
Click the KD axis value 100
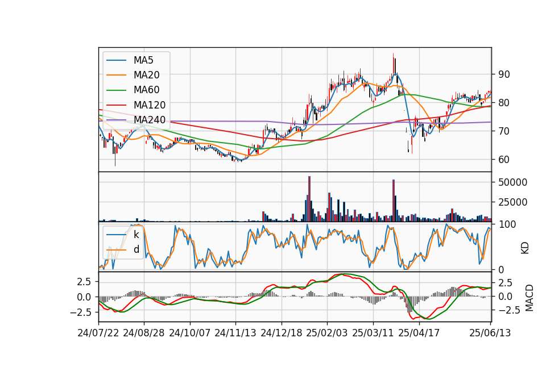click(507, 224)
